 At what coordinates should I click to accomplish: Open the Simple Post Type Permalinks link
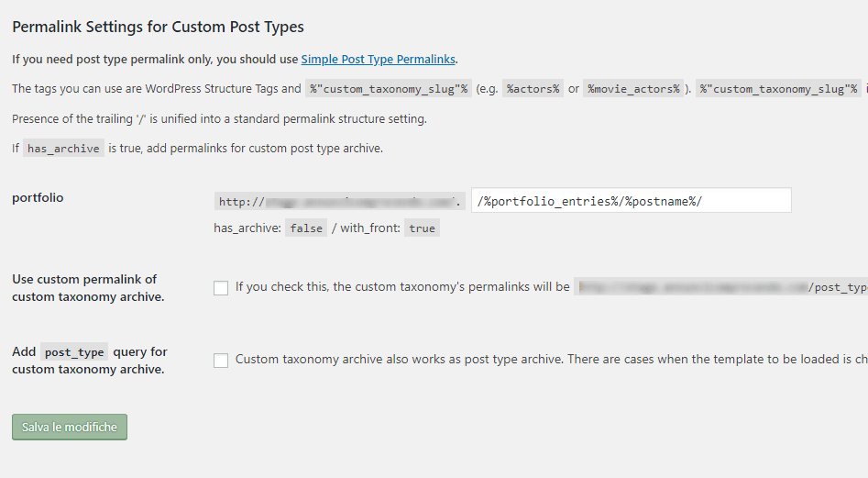[378, 60]
